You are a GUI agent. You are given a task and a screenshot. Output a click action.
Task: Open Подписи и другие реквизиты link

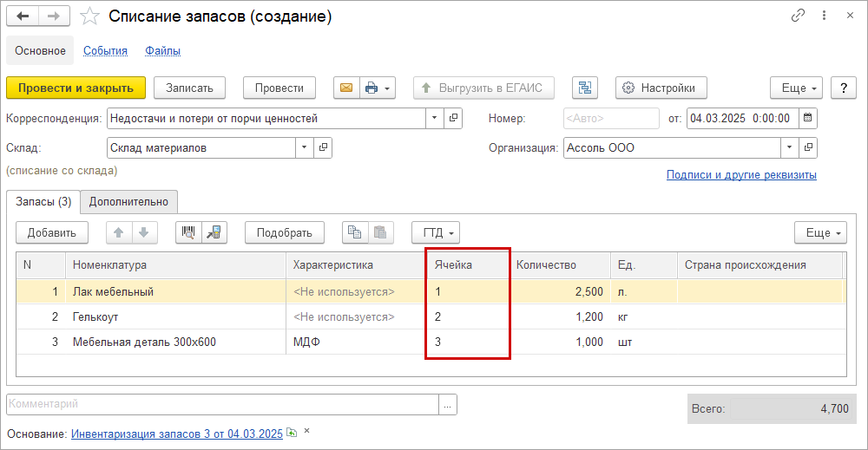click(741, 174)
